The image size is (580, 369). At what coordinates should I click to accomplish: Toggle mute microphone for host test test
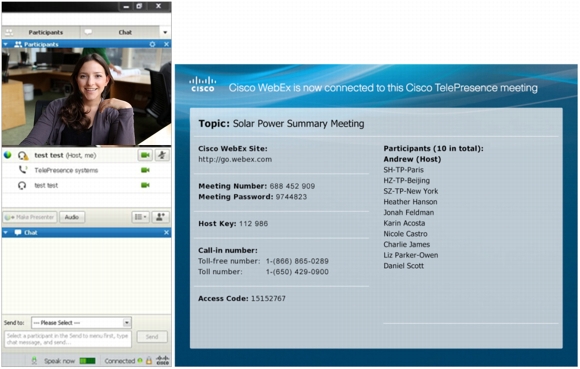[x=162, y=155]
